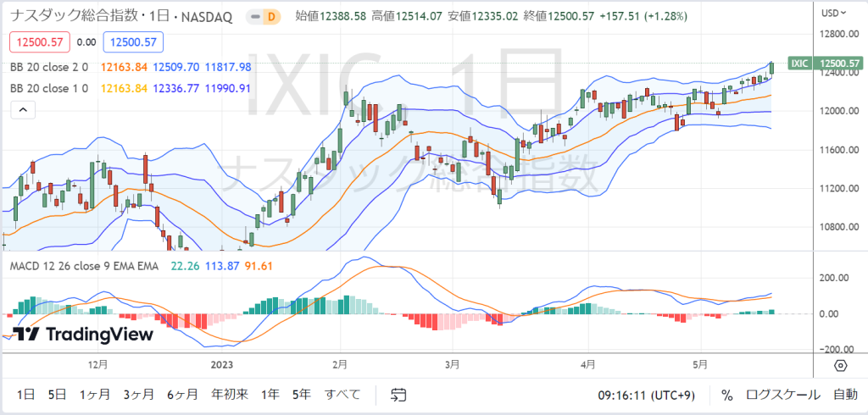
Task: Click the date range calendar icon
Action: point(398,395)
